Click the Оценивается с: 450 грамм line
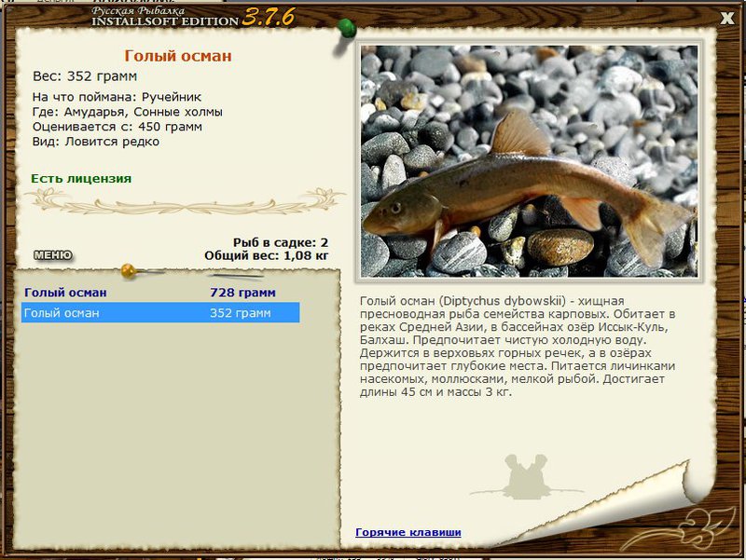The height and width of the screenshot is (560, 746). [117, 127]
